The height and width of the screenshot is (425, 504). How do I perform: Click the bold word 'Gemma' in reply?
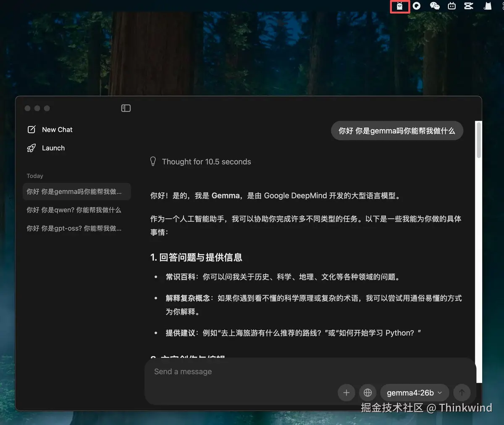click(x=226, y=195)
